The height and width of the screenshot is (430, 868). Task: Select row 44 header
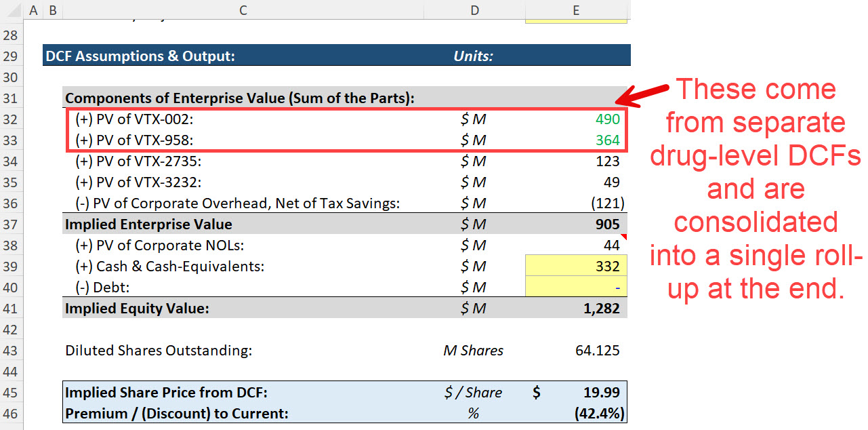click(x=12, y=371)
